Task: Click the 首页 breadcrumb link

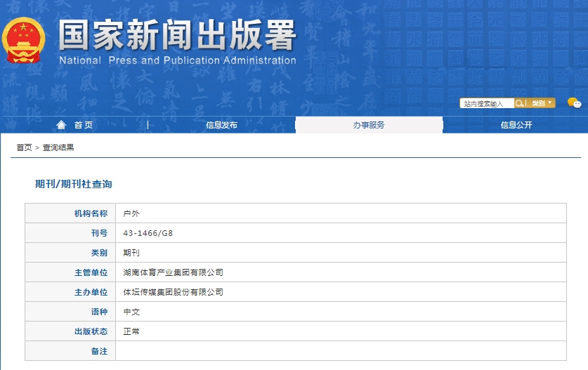Action: point(24,147)
